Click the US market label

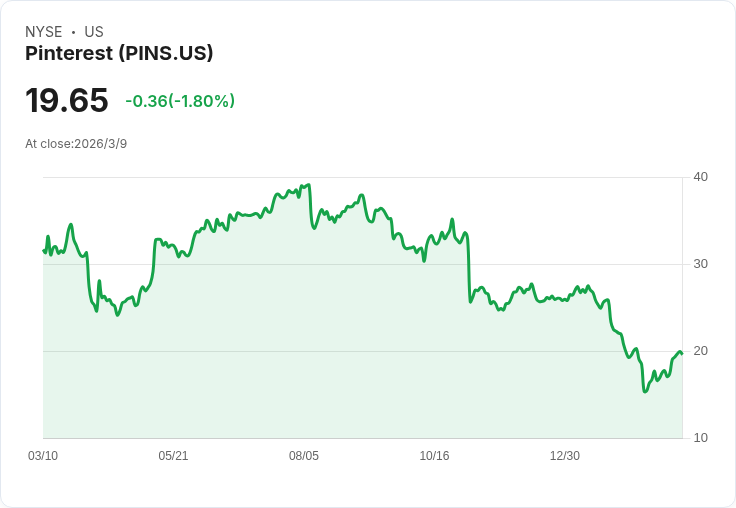[x=94, y=32]
